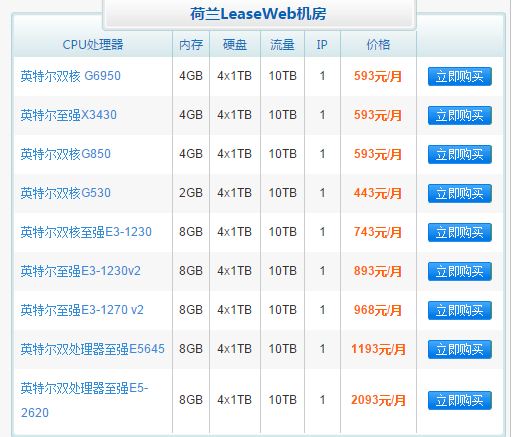Open 英特尔至强E3-1230v2 link

click(x=80, y=271)
